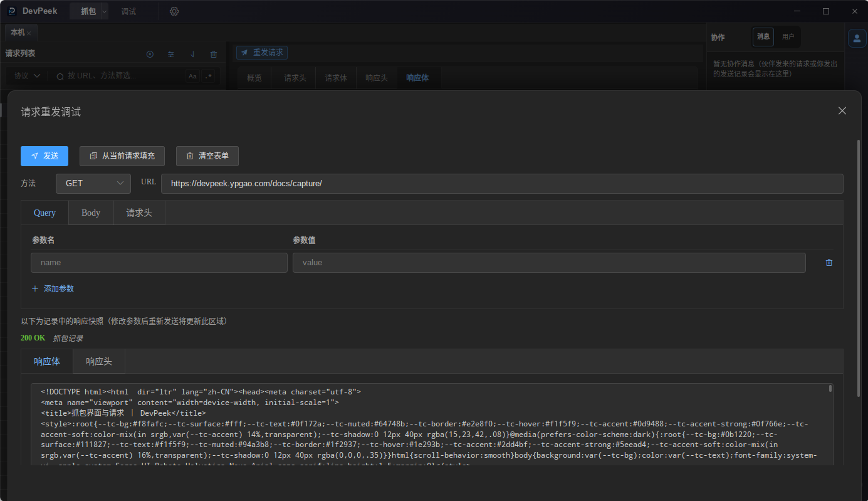Toggle the .* regex filter
Image resolution: width=868 pixels, height=501 pixels.
(209, 76)
